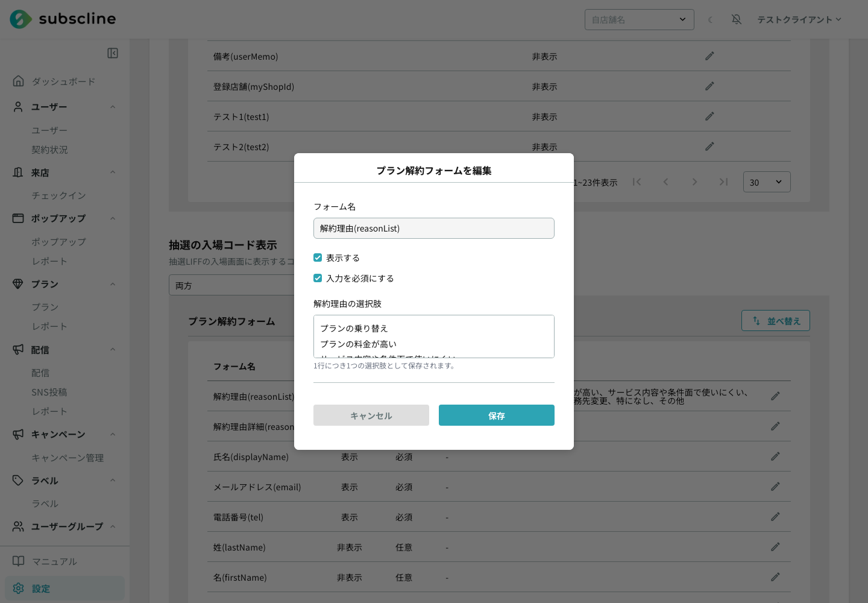Open マニュアル in sidebar

(x=54, y=561)
